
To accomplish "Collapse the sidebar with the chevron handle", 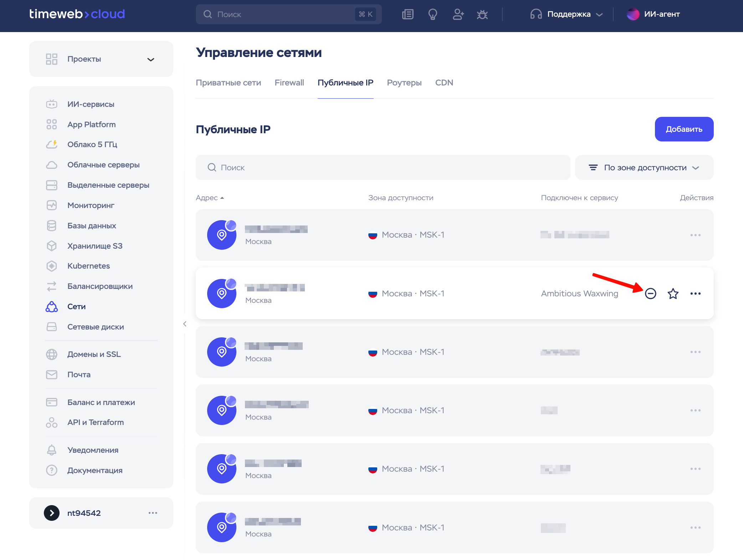I will (185, 324).
